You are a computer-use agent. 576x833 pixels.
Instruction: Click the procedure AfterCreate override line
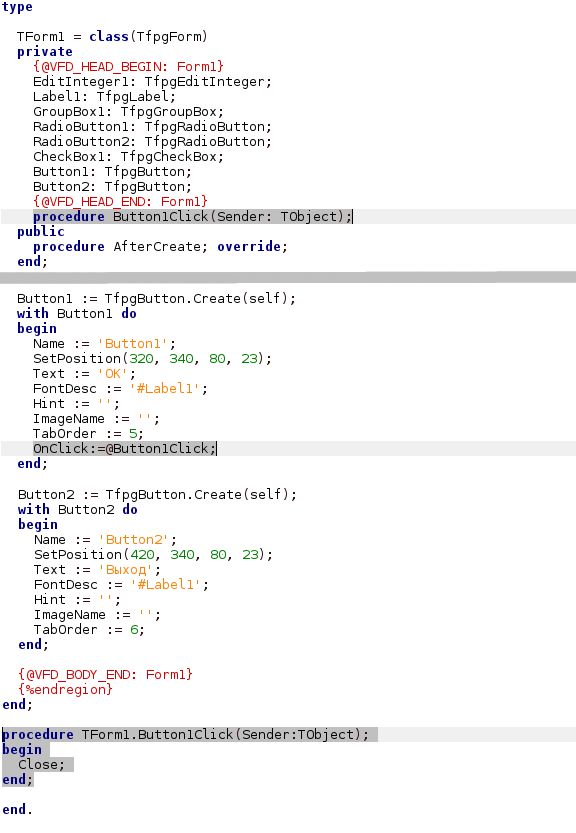(160, 246)
